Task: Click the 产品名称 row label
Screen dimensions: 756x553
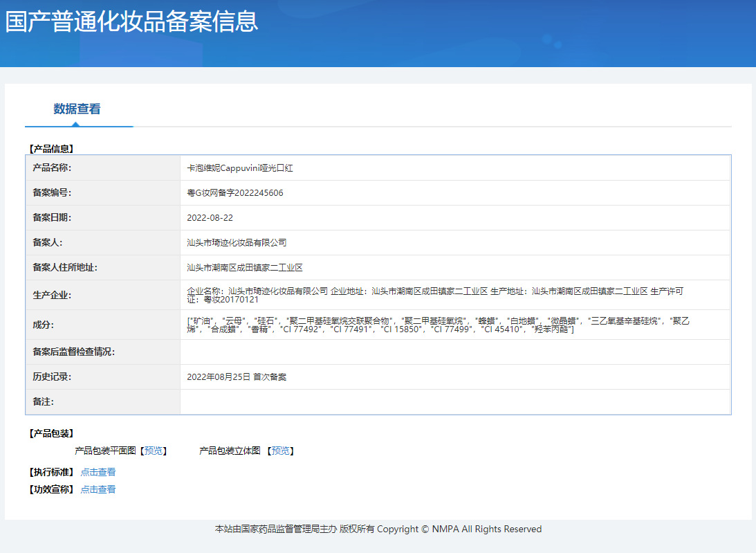Action: coord(52,168)
